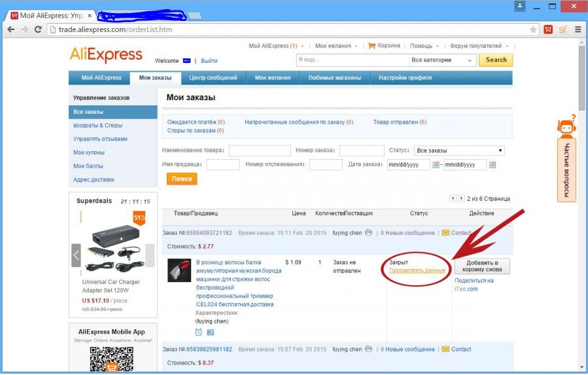Reload the page with refresh icon
The height and width of the screenshot is (375, 588).
[38, 29]
